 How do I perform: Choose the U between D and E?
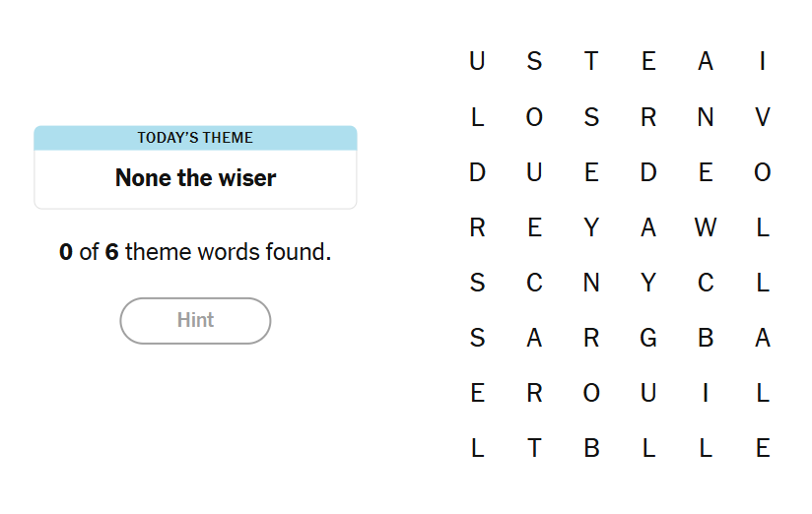click(534, 172)
